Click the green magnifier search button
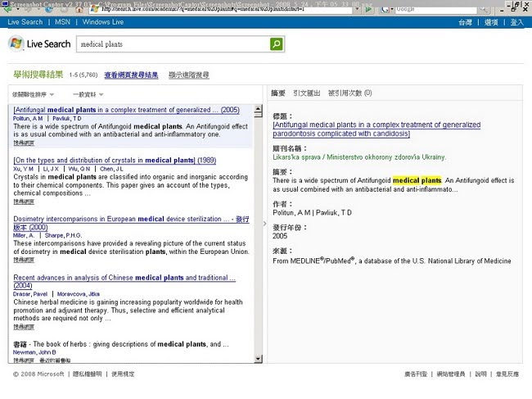 pyautogui.click(x=276, y=44)
